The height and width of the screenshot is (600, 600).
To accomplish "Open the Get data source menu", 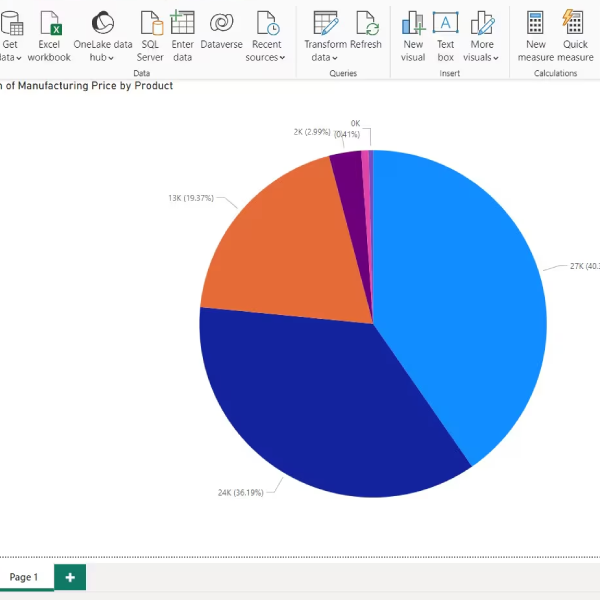I will coord(11,36).
